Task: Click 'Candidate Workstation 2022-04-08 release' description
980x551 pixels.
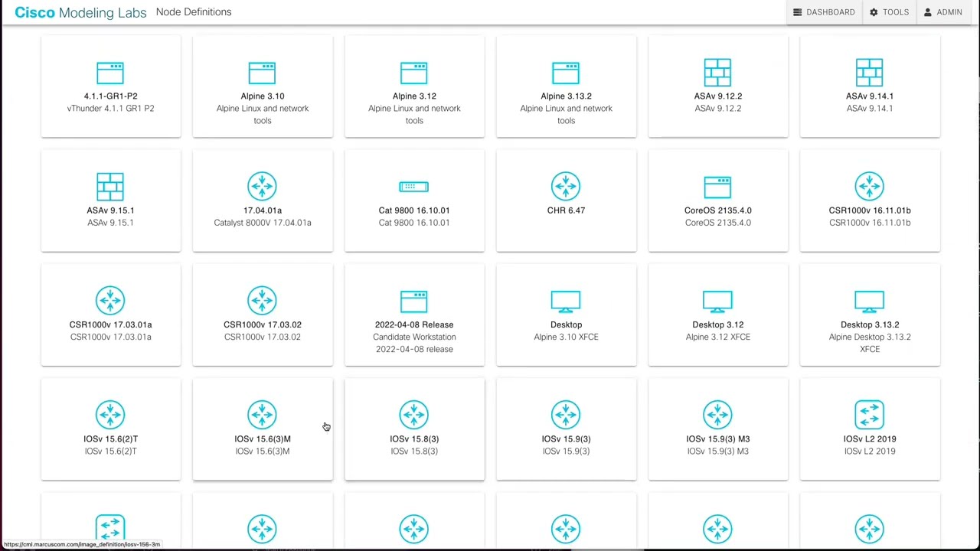Action: point(414,343)
